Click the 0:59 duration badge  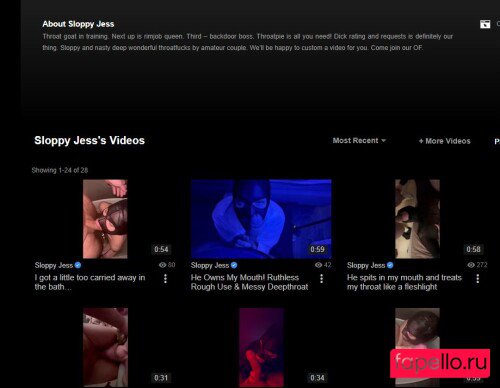(317, 249)
